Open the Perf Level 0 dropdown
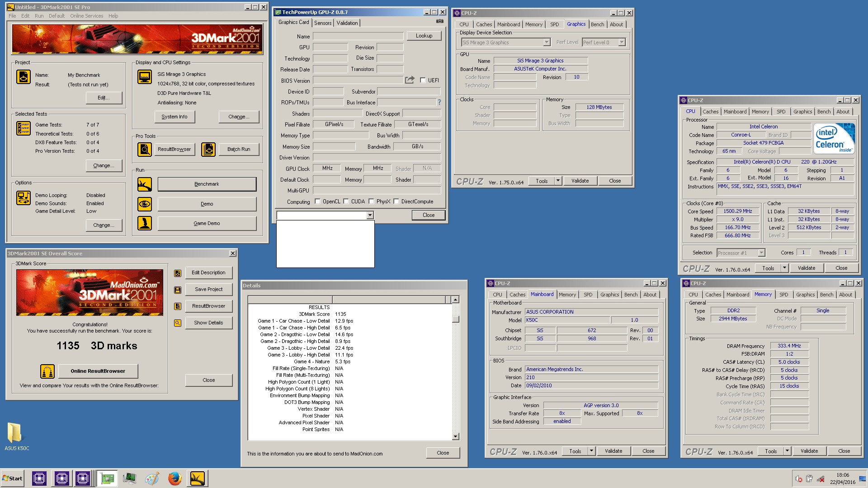Image resolution: width=868 pixels, height=488 pixels. coord(622,42)
